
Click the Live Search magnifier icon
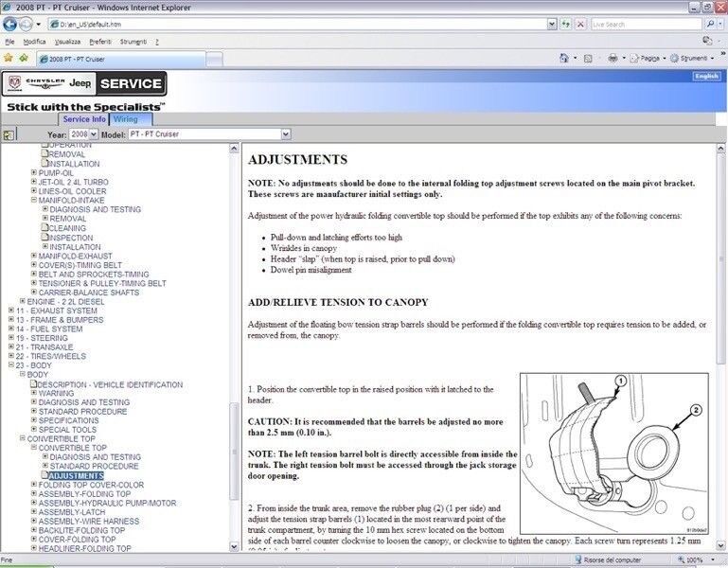click(710, 25)
